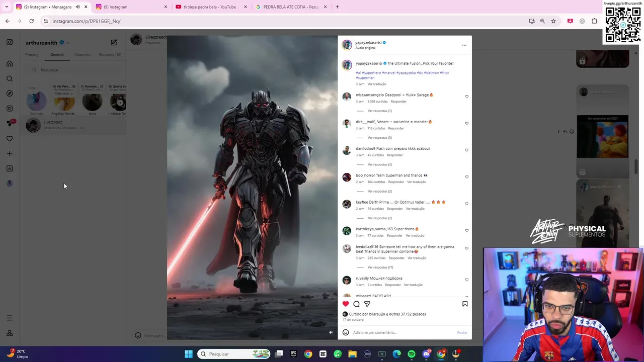The height and width of the screenshot is (362, 644).
Task: Click the browser reload button
Action: [31, 21]
